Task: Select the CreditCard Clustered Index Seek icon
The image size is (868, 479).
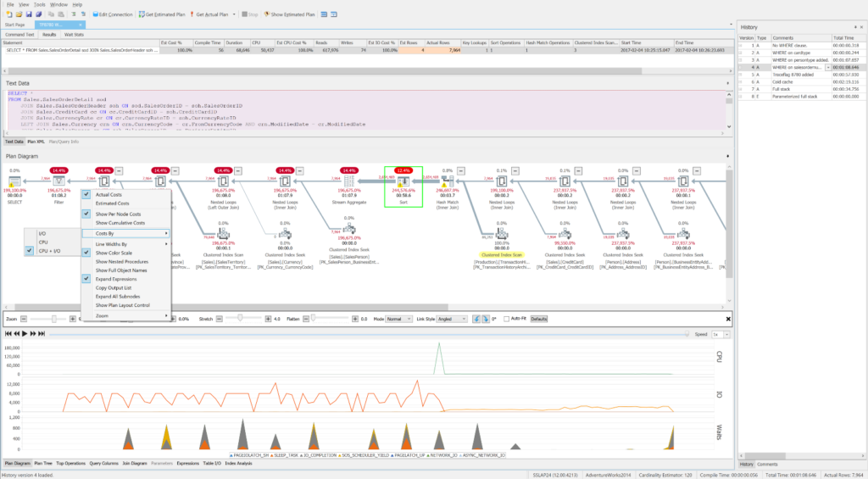Action: 565,234
